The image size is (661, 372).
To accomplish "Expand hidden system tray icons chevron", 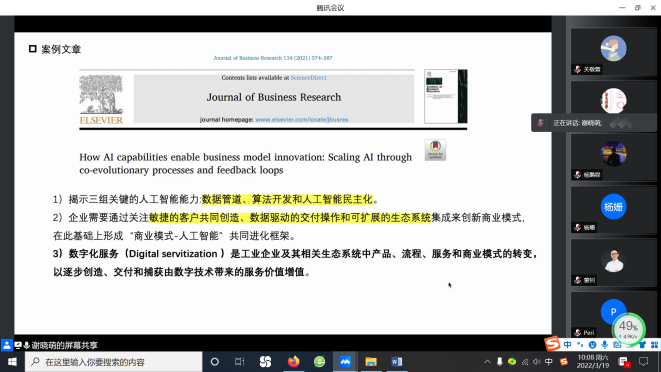I will pyautogui.click(x=487, y=362).
